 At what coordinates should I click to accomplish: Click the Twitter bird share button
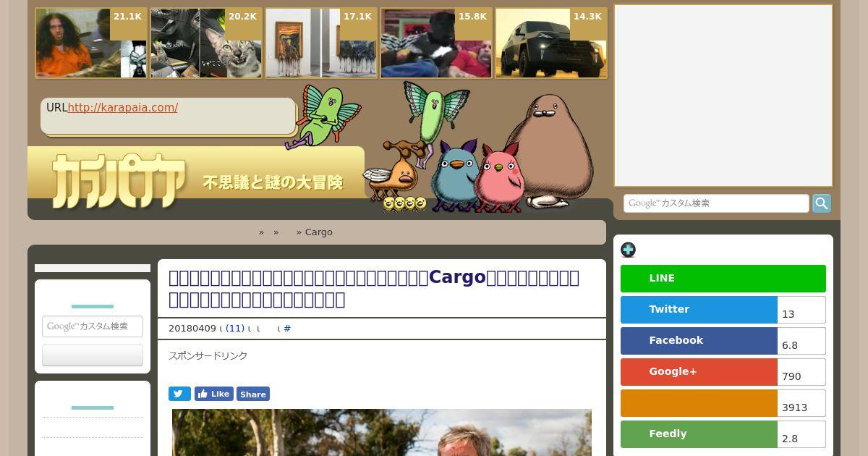(x=179, y=394)
